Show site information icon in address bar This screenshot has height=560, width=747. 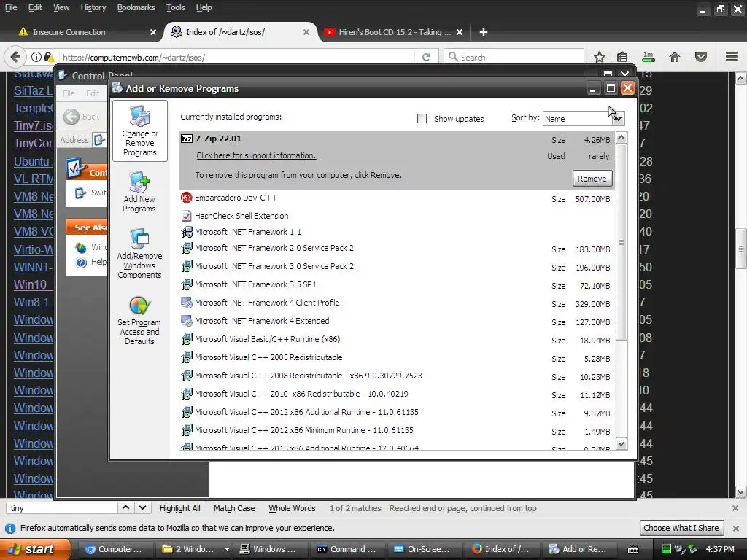point(36,57)
